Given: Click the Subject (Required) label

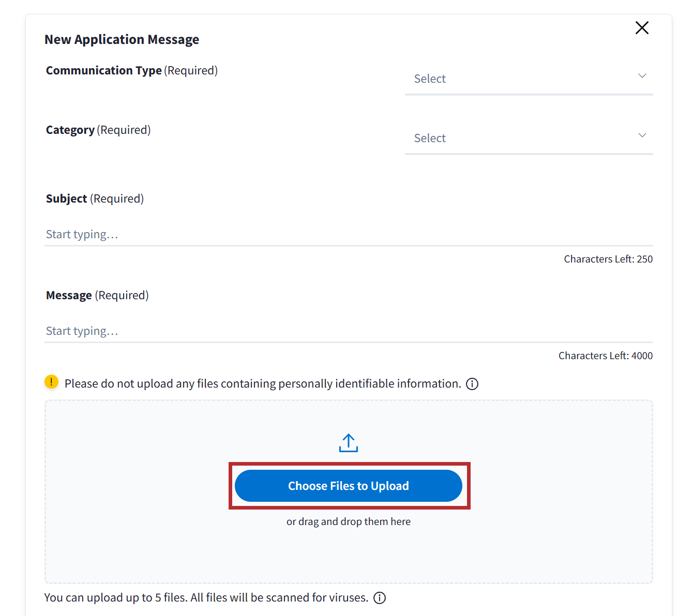Looking at the screenshot, I should click(x=95, y=199).
